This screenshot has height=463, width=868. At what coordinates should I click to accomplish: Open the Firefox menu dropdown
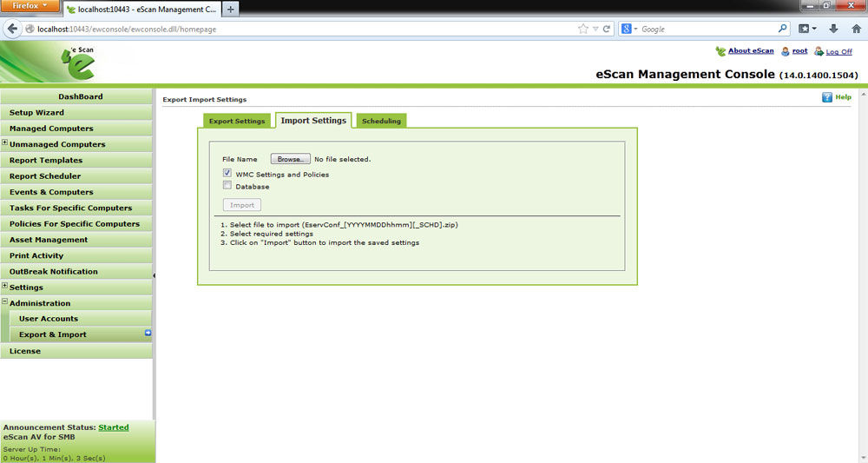pos(30,5)
